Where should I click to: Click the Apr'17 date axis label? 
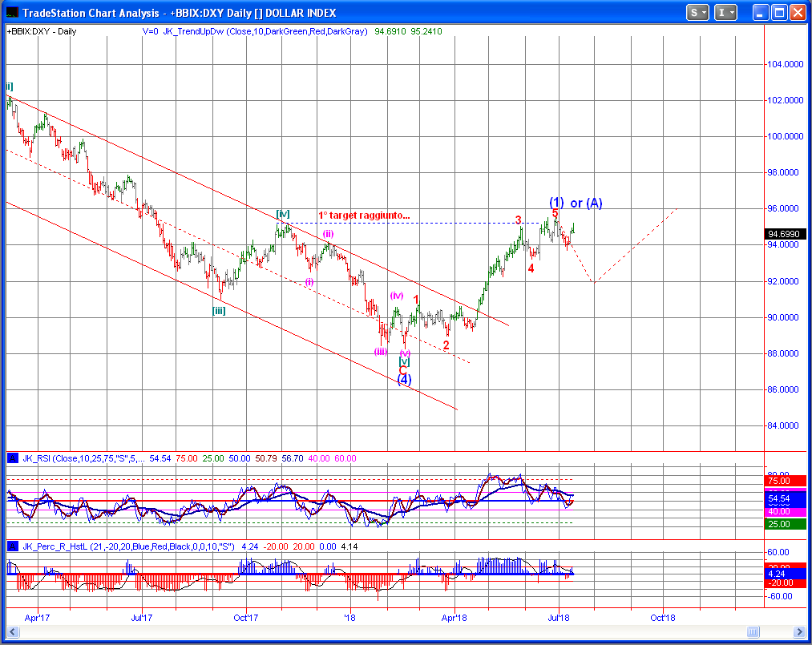38,618
